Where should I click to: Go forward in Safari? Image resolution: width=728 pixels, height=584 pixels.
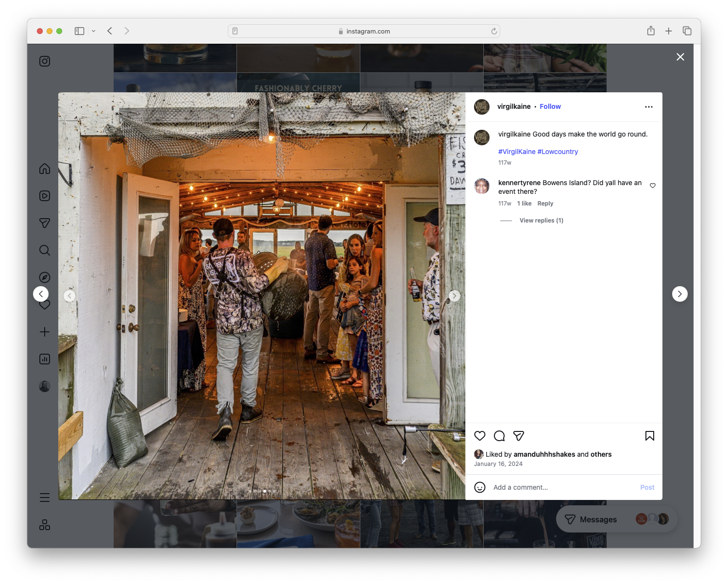click(127, 31)
